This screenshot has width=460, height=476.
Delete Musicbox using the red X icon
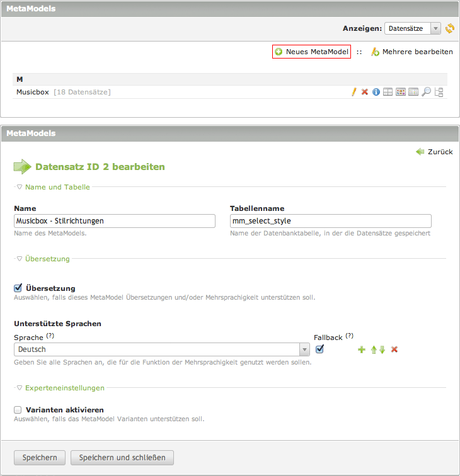365,92
